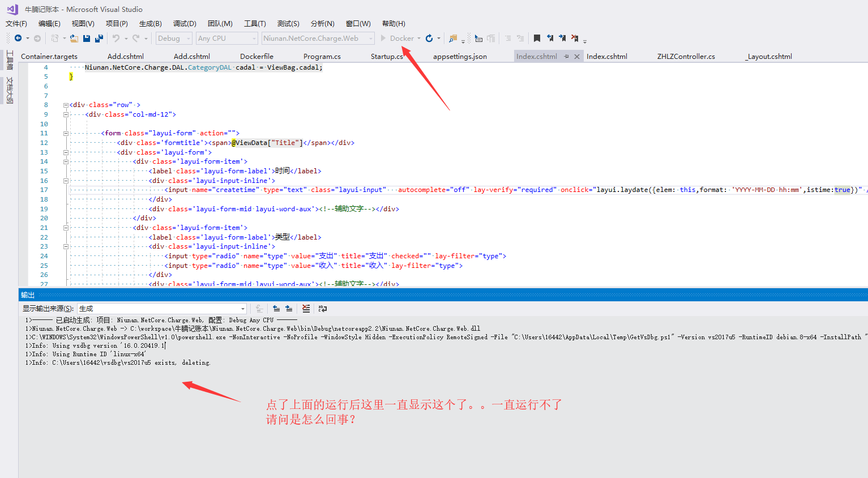Open the 调试(D) menu

point(185,23)
